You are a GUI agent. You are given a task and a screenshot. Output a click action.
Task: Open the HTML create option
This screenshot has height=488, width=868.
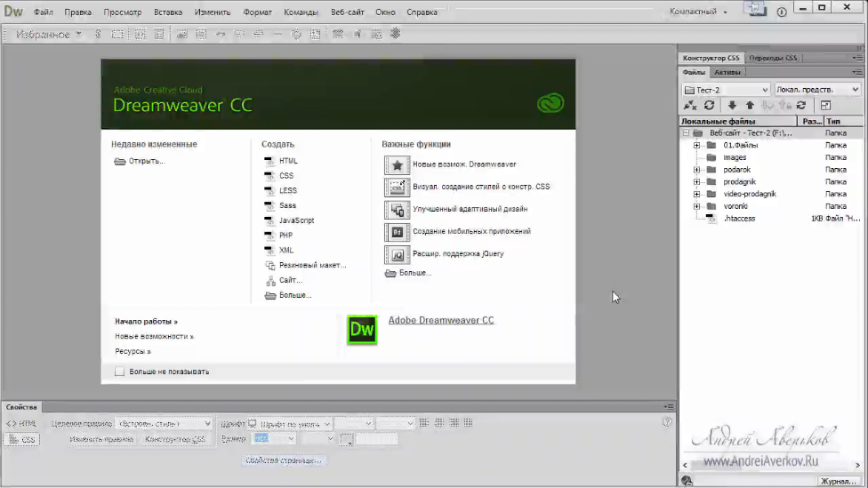[x=288, y=161]
